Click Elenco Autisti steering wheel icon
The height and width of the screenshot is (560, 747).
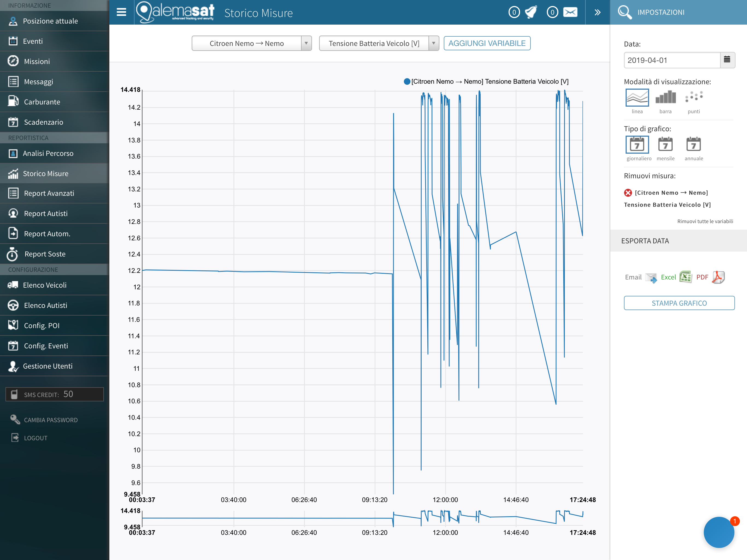coord(13,305)
